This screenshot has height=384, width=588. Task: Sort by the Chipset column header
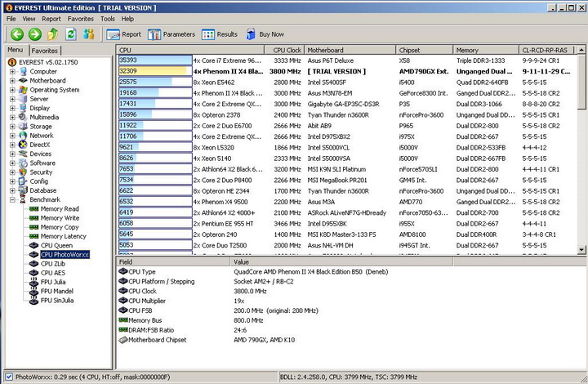pyautogui.click(x=424, y=51)
